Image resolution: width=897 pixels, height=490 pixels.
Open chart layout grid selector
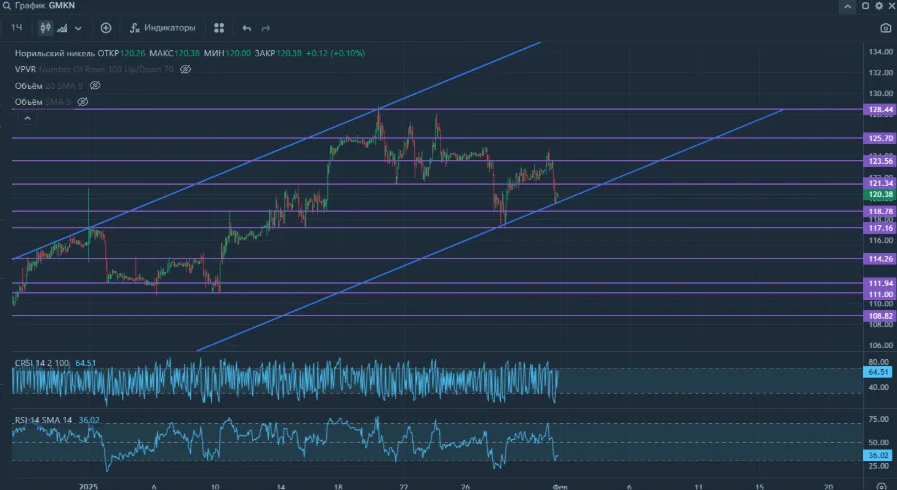point(219,27)
